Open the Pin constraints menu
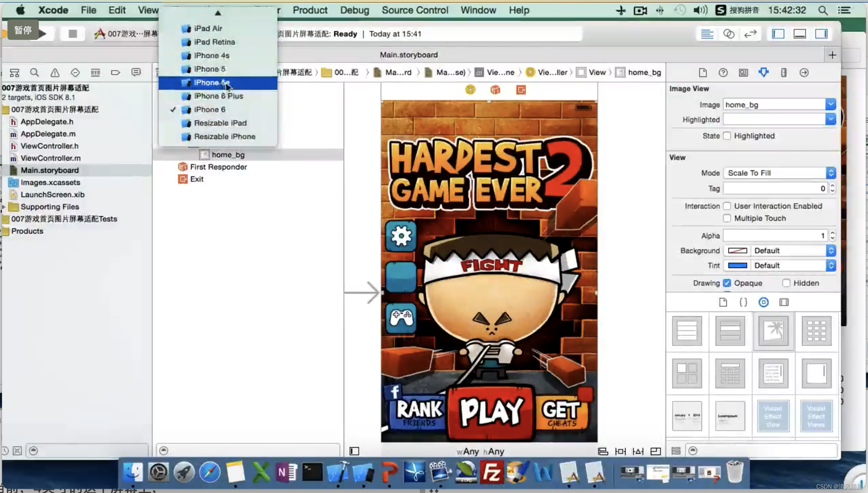Image resolution: width=868 pixels, height=493 pixels. (621, 451)
